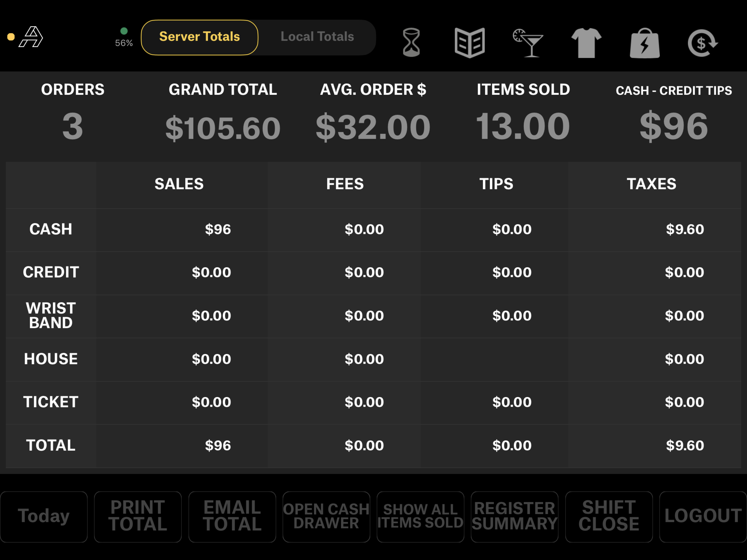747x560 pixels.
Task: Show All Items Sold
Action: coord(420,516)
